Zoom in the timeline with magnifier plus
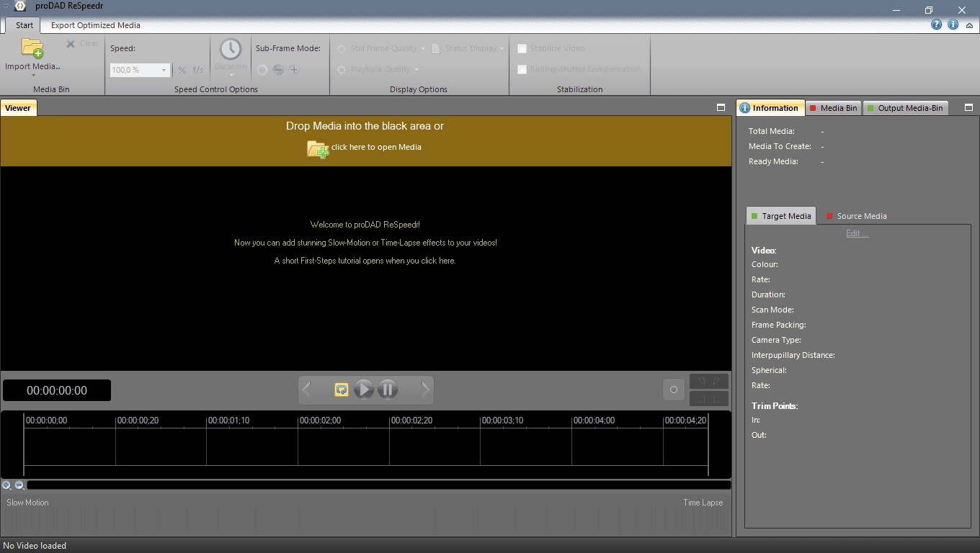980x553 pixels. (x=6, y=485)
